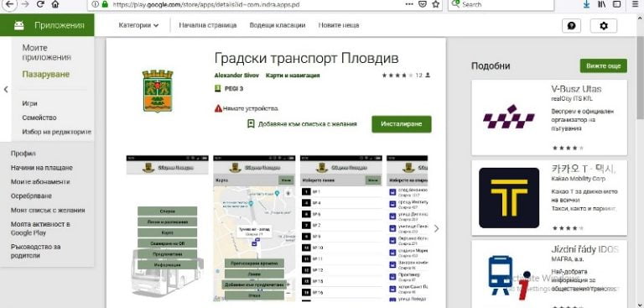Click the app star rating
Viewport: 644px width, 308px height.
coord(397,76)
